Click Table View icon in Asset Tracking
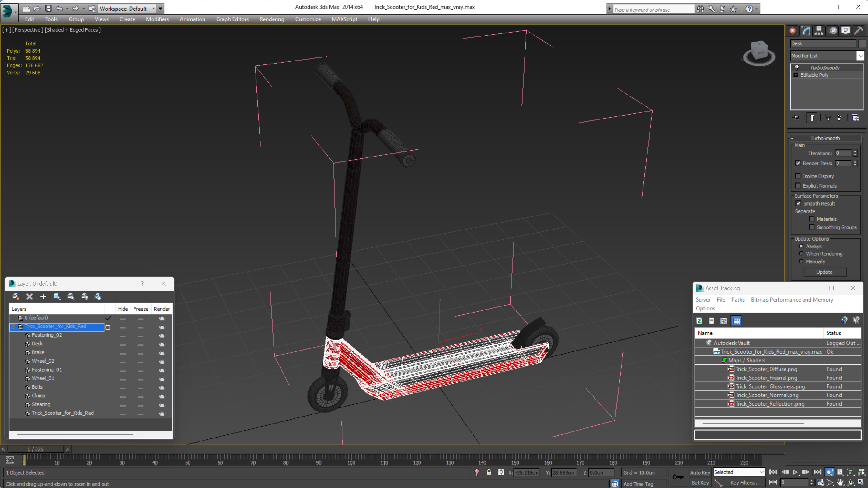Screen dimensions: 868x488 coord(737,320)
